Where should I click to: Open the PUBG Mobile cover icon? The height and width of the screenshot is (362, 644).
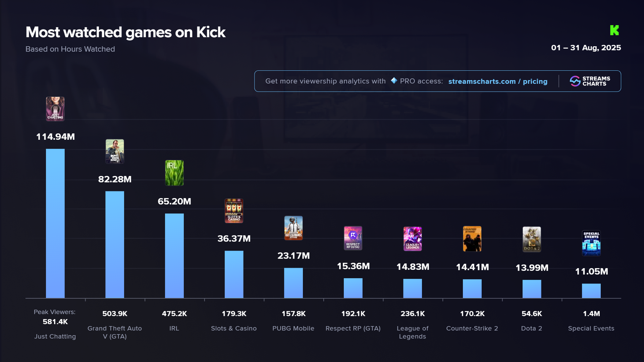(293, 228)
